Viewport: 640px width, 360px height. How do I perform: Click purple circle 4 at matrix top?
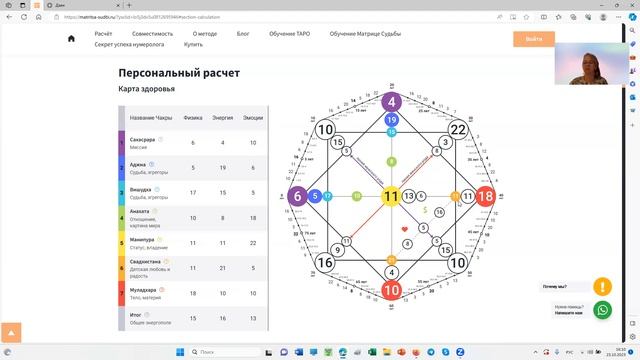point(391,102)
